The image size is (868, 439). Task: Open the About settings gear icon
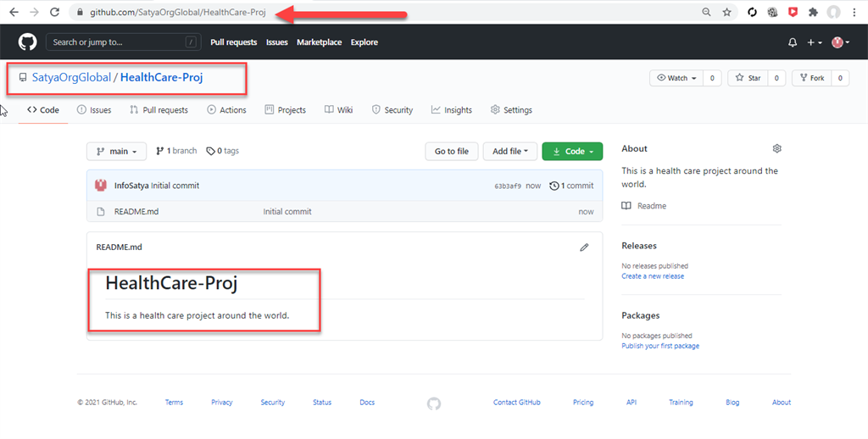tap(776, 148)
